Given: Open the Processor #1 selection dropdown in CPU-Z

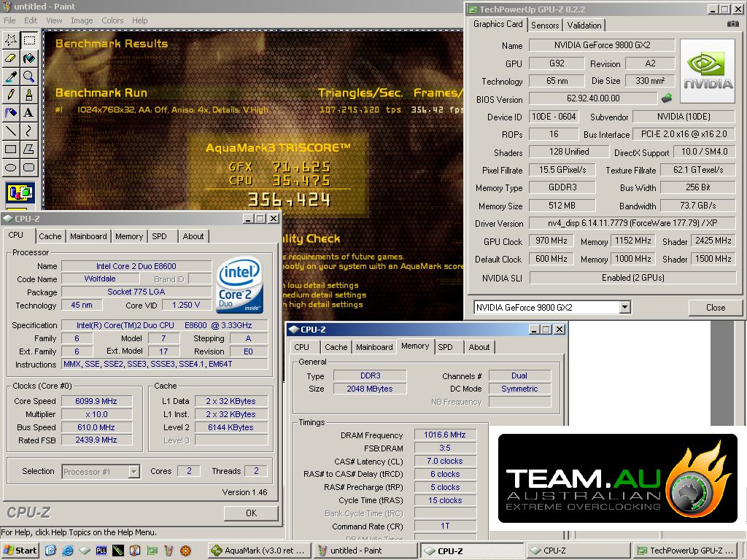Looking at the screenshot, I should click(134, 472).
